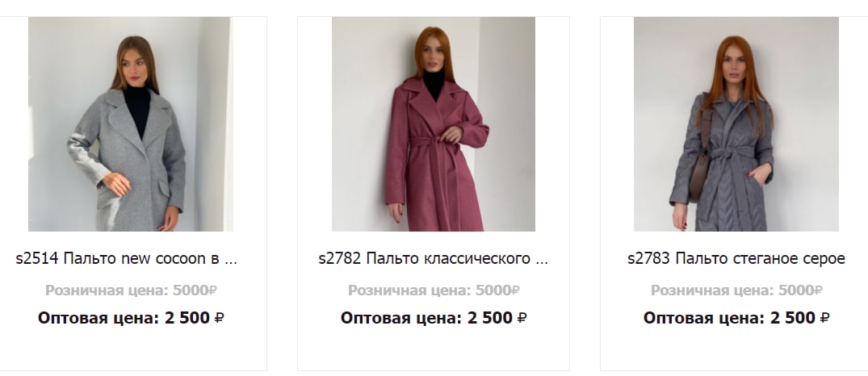Open the gray cocoon coat photo
The image size is (868, 376).
click(x=131, y=124)
